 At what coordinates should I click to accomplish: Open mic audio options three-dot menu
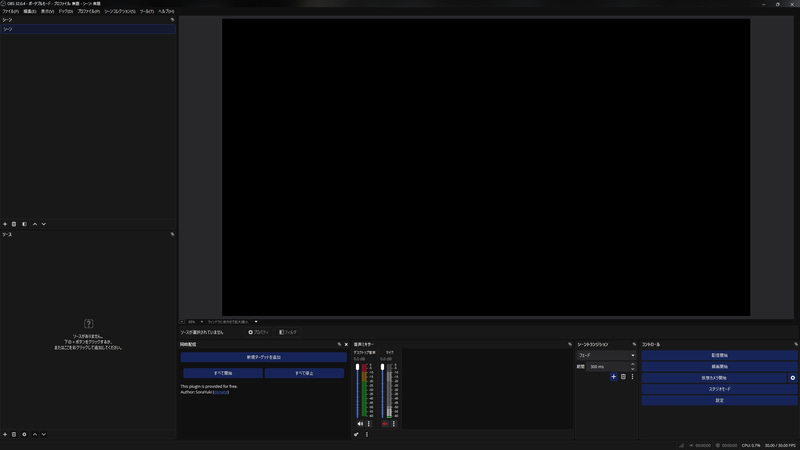[x=394, y=423]
